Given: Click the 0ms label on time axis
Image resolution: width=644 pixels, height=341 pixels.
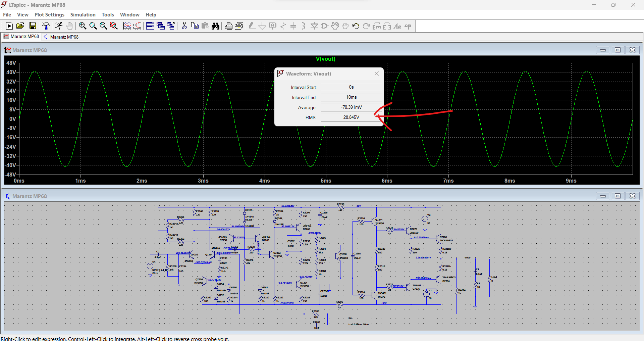Looking at the screenshot, I should pyautogui.click(x=19, y=181).
